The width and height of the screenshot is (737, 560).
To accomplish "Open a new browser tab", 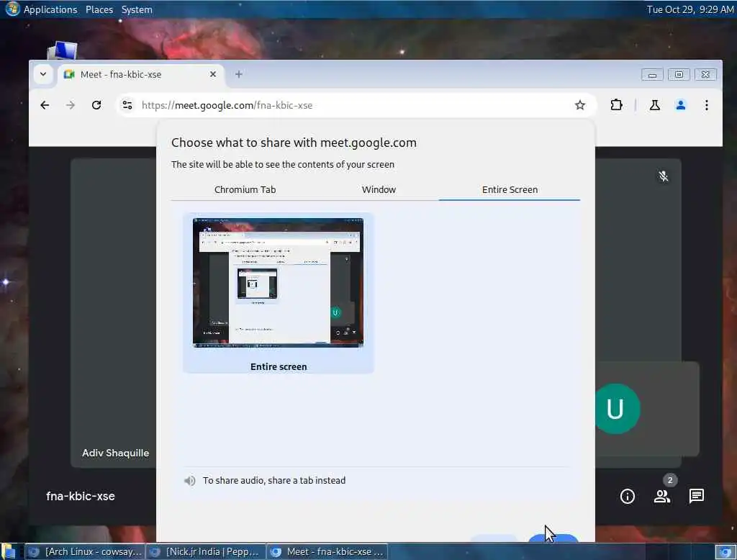I will (239, 74).
